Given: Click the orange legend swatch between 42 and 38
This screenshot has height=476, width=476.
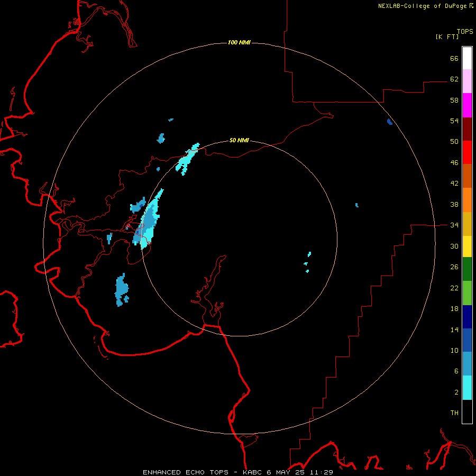Looking at the screenshot, I should 467,200.
